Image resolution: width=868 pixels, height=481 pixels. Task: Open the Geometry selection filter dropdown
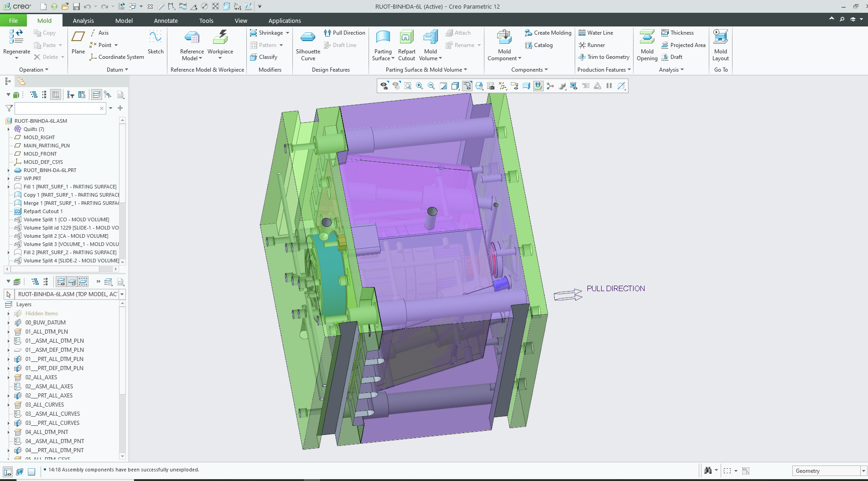(x=863, y=471)
